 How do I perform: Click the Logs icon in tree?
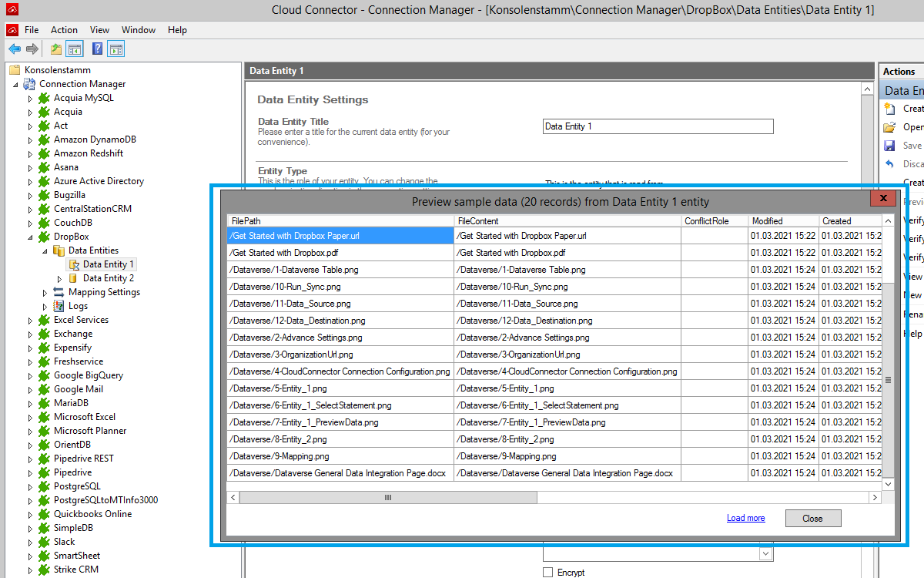point(59,306)
